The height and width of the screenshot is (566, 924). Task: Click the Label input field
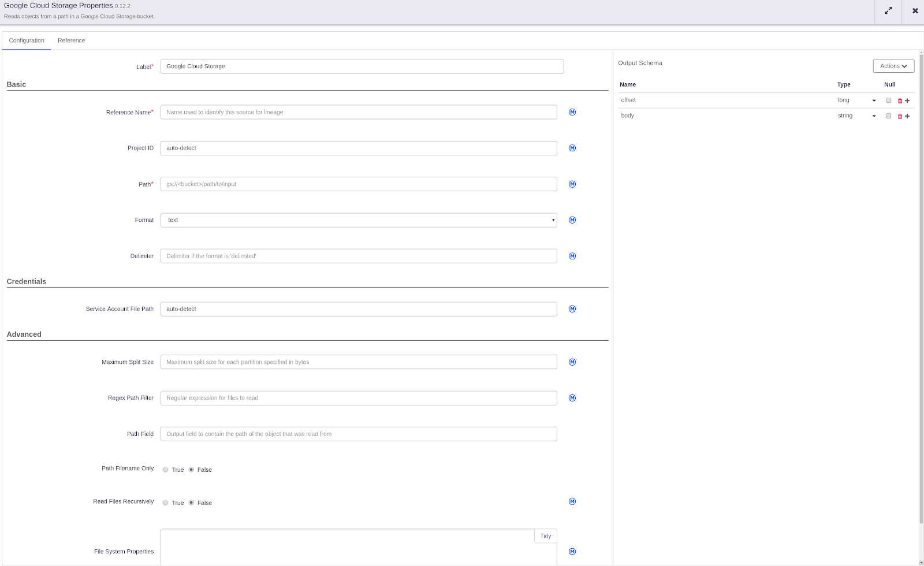(362, 66)
